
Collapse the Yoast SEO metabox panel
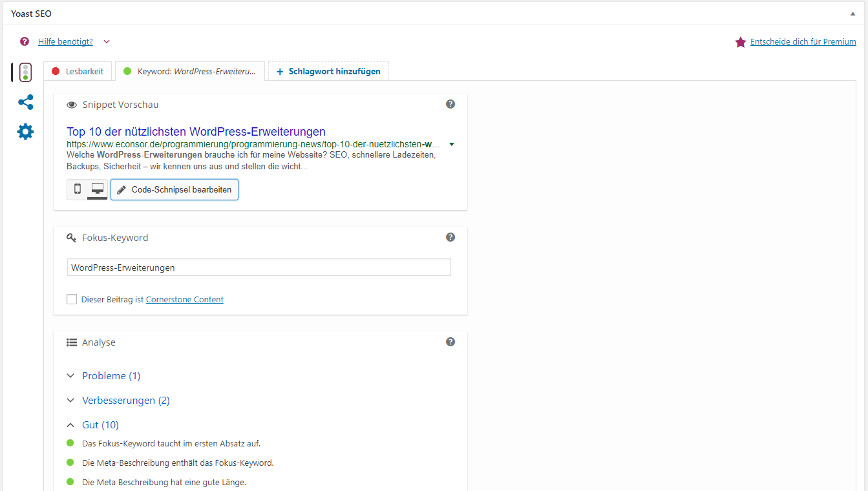852,14
